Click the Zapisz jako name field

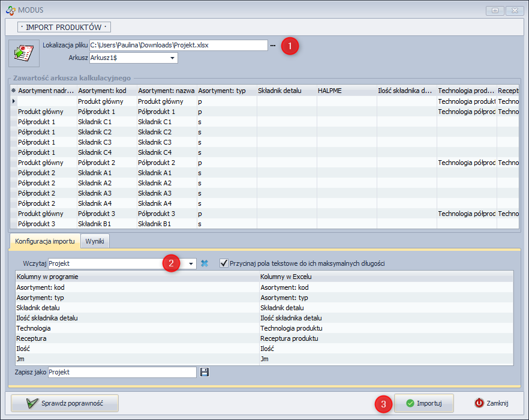tap(122, 372)
